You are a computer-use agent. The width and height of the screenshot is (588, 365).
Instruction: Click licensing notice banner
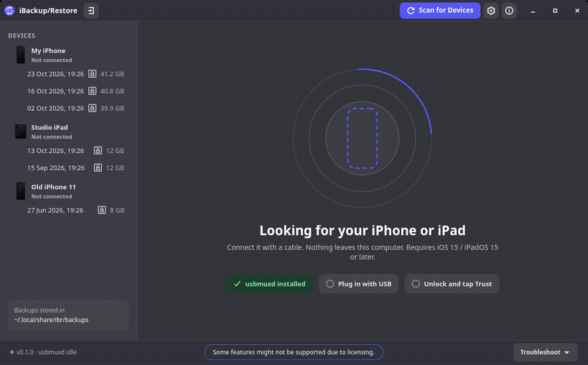pyautogui.click(x=294, y=352)
